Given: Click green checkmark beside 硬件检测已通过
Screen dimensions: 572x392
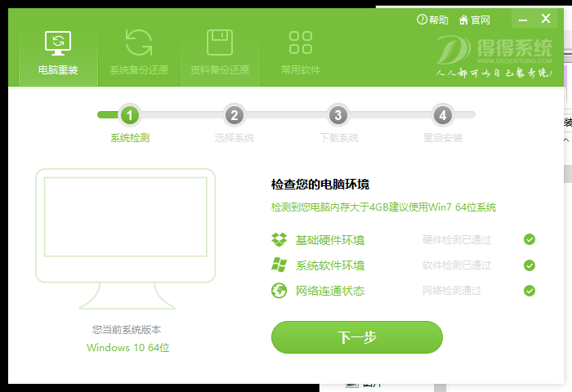Looking at the screenshot, I should click(x=530, y=239).
